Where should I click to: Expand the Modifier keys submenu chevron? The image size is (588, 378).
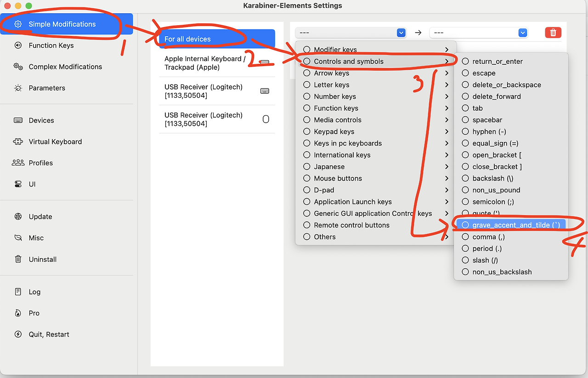coord(447,50)
